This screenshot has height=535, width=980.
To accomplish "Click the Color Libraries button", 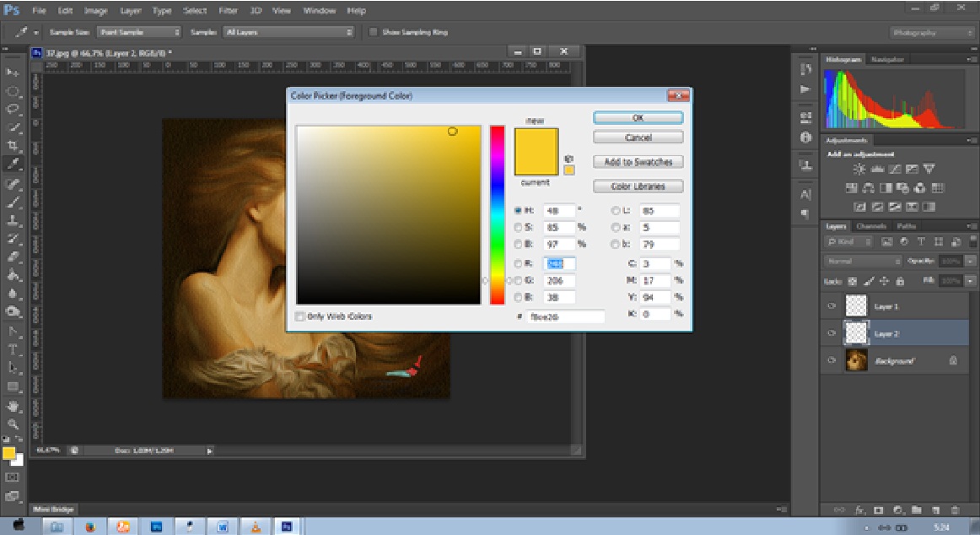I will [x=638, y=186].
